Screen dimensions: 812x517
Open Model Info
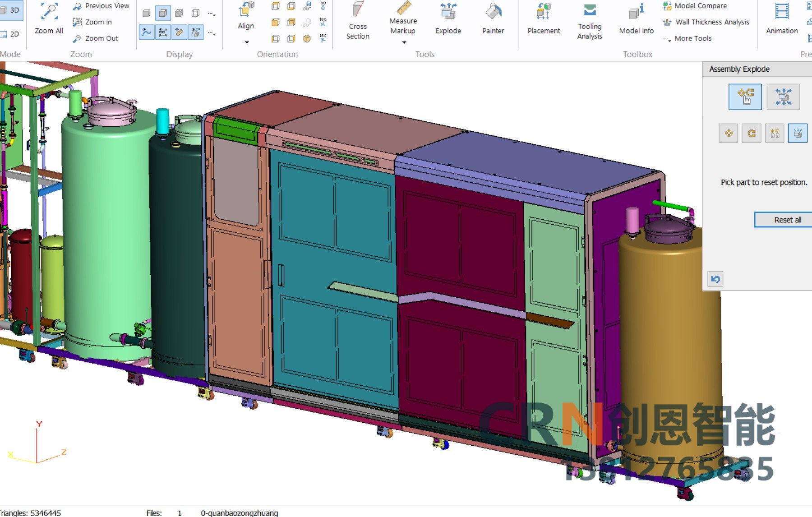coord(636,18)
